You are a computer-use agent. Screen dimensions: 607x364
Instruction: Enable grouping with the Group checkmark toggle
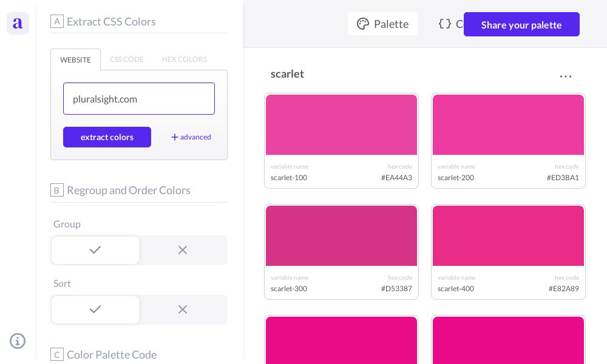[95, 250]
